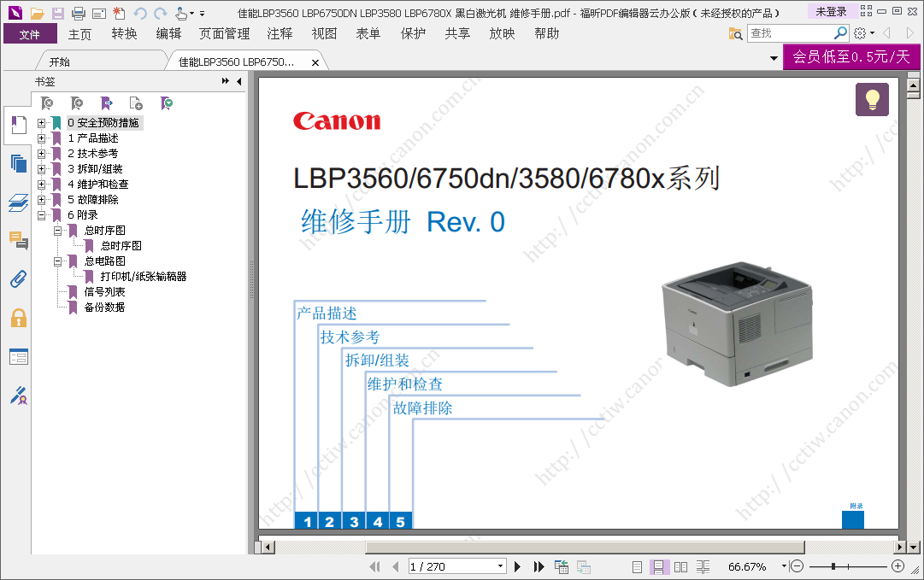Image resolution: width=924 pixels, height=580 pixels.
Task: Click the 查找 search input field
Action: tap(791, 33)
